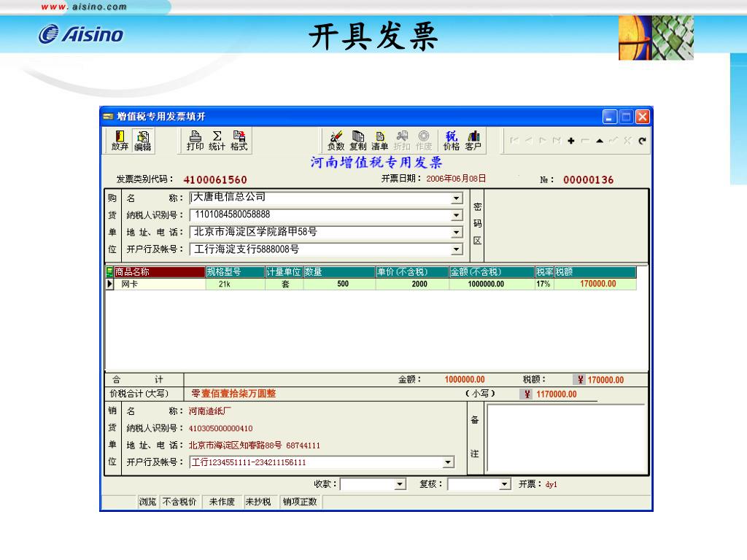747x560 pixels.
Task: Expand the buyer 名称 dropdown arrow
Action: (x=457, y=198)
